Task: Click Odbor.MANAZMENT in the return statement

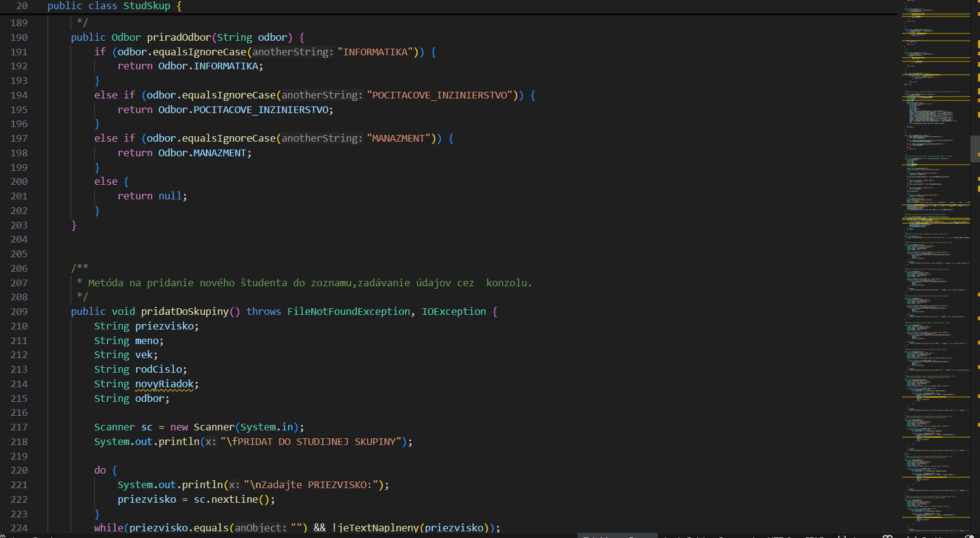Action: click(x=204, y=153)
